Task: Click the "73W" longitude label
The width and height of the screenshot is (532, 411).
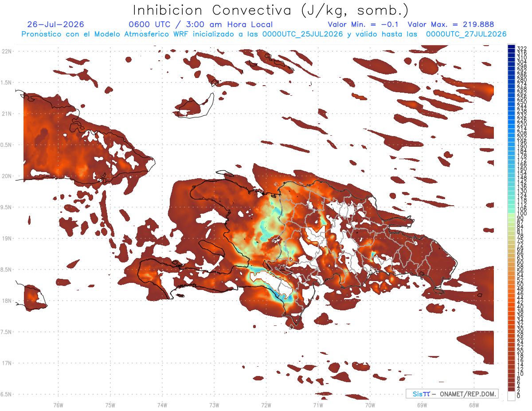Action: point(214,405)
